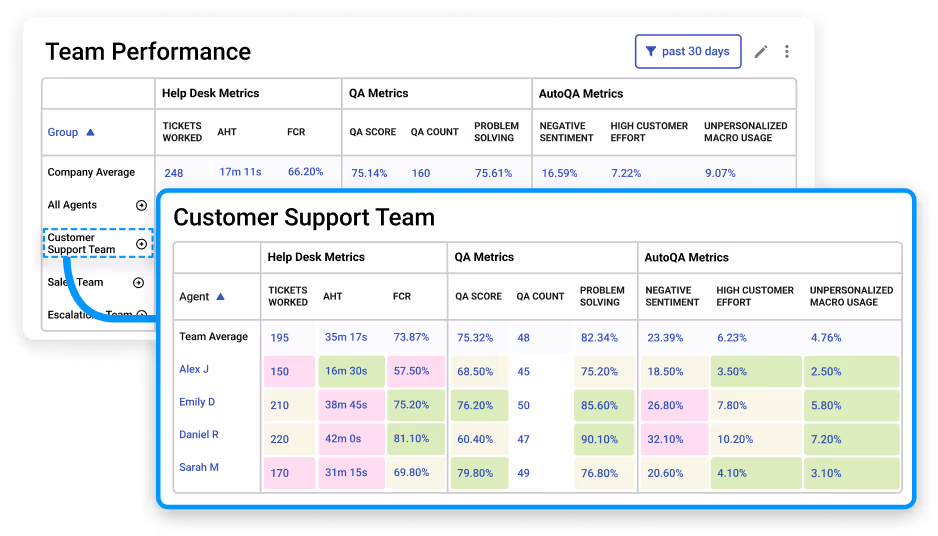Expand the All Agents row
938x536 pixels.
(141, 205)
